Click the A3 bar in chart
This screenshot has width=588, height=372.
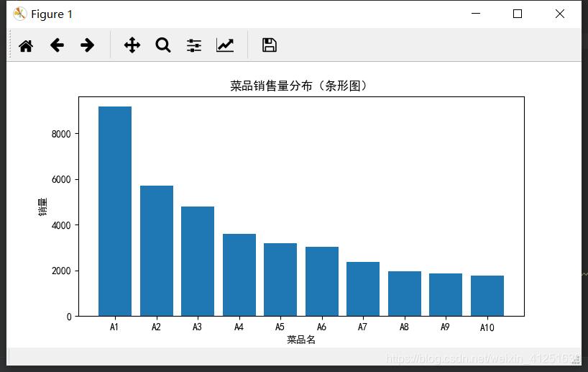tap(198, 261)
